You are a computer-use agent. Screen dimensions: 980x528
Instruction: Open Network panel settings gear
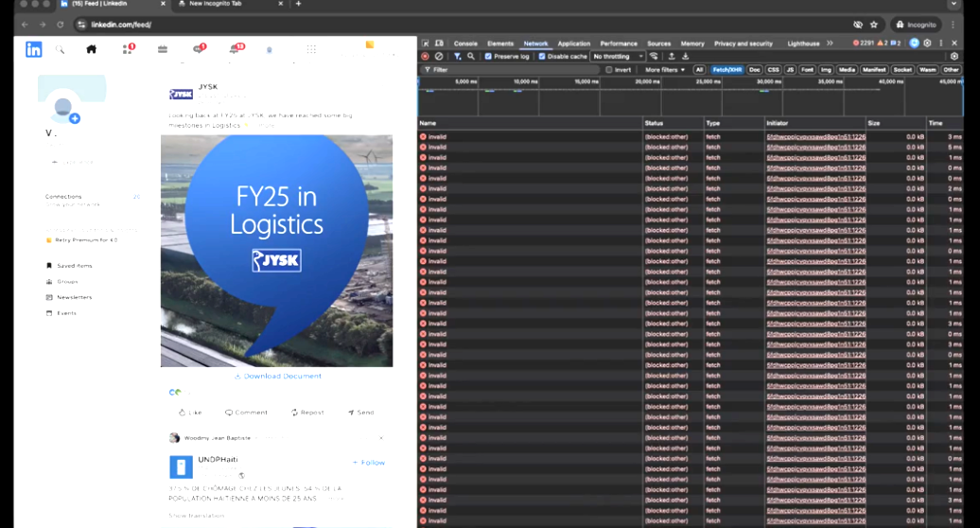click(x=954, y=56)
